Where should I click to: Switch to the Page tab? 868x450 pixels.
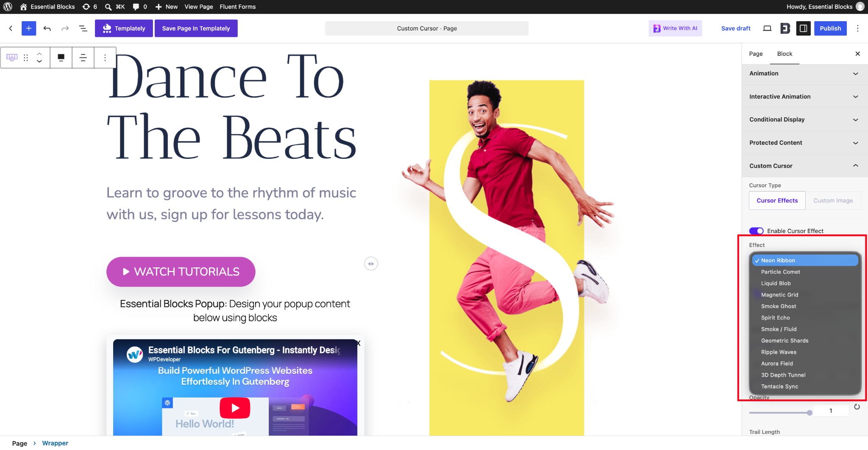coord(756,54)
